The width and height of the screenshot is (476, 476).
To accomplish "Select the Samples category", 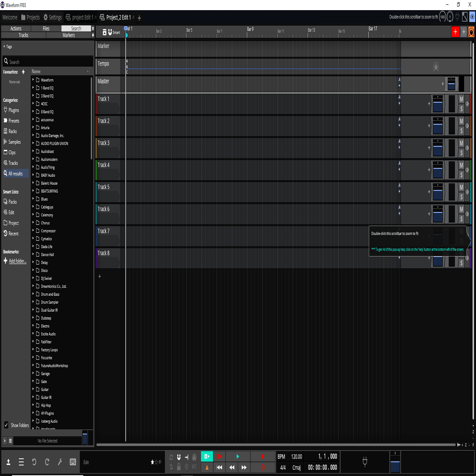I will click(x=12, y=142).
